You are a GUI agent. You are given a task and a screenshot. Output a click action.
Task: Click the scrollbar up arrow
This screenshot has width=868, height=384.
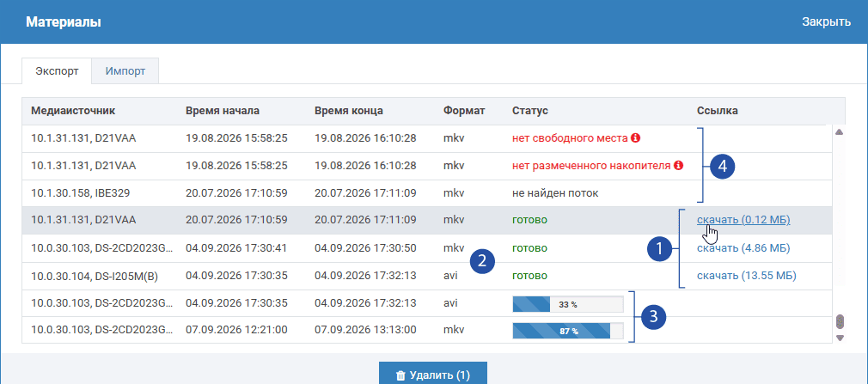point(839,132)
